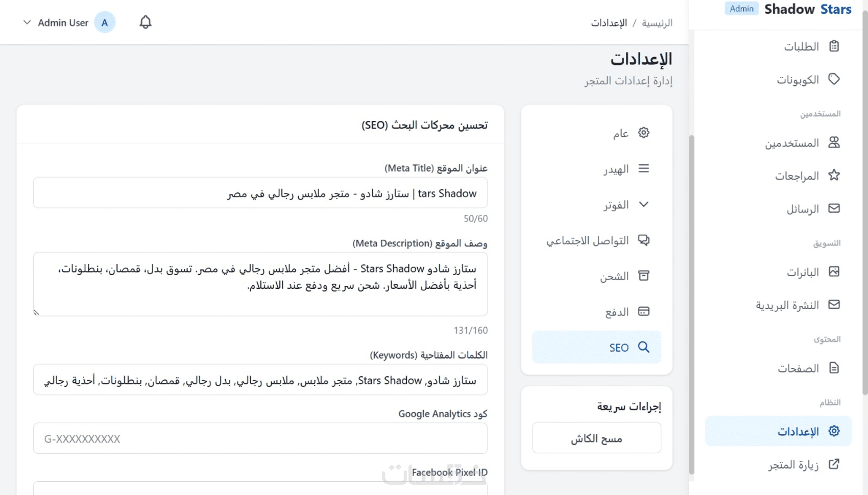This screenshot has height=495, width=868.
Task: Go to Home (الرئيسية) breadcrumb link
Action: 657,23
